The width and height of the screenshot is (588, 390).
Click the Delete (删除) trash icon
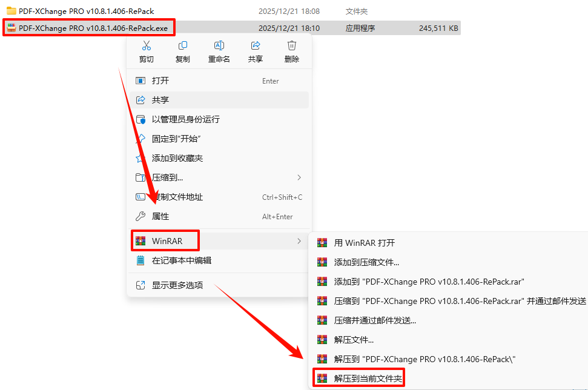(x=292, y=46)
